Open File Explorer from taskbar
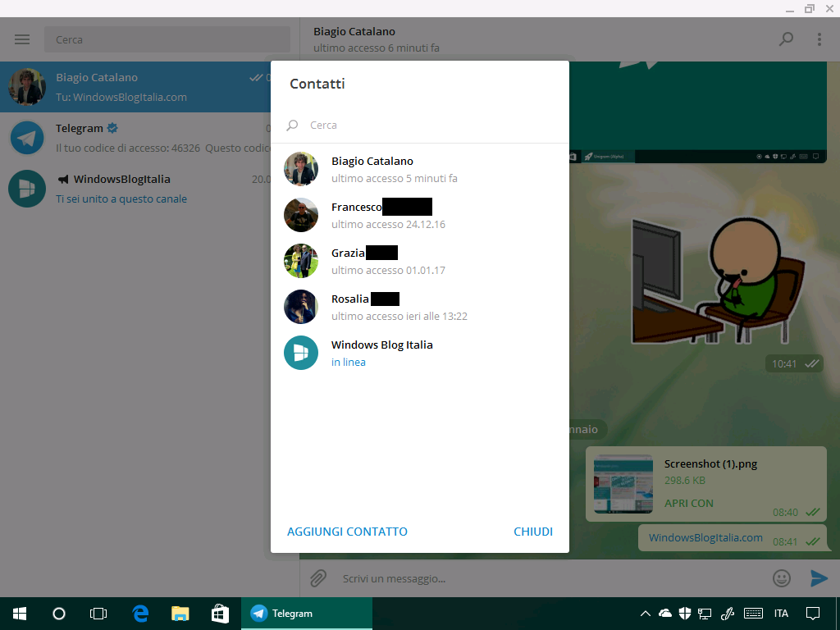Image resolution: width=840 pixels, height=630 pixels. tap(180, 614)
